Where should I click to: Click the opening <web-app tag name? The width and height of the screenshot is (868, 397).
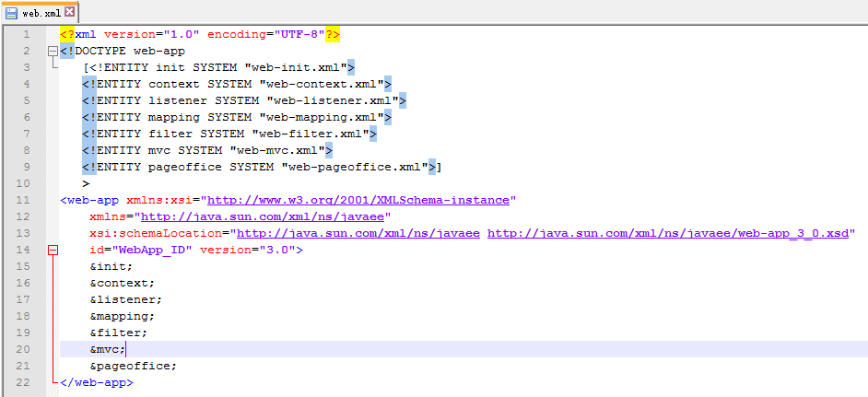click(x=89, y=201)
